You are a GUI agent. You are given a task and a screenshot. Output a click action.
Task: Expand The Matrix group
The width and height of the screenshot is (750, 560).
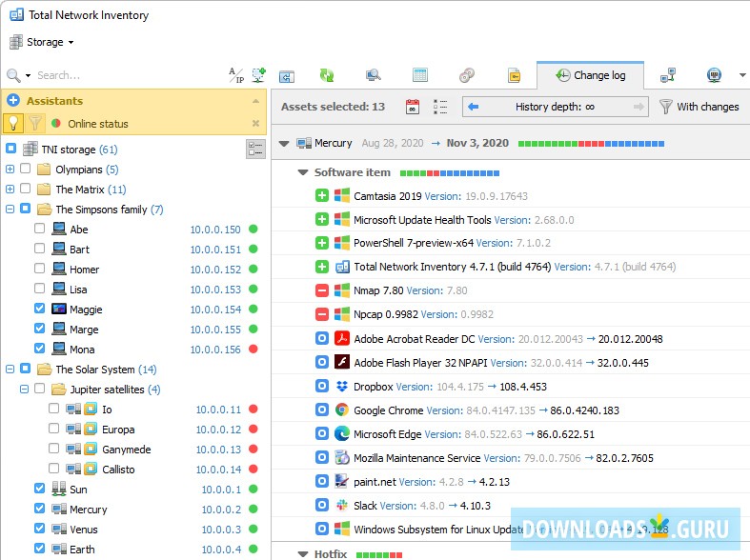[10, 190]
